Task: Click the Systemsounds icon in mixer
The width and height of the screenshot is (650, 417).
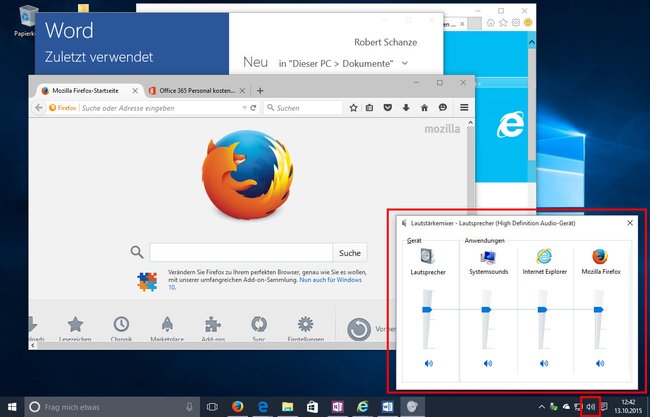Action: pyautogui.click(x=488, y=257)
